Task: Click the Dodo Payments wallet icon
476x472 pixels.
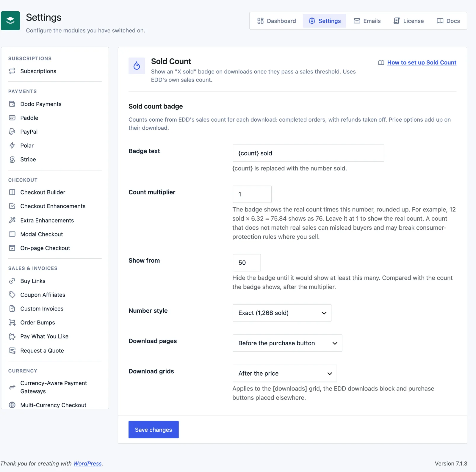Action: [12, 104]
